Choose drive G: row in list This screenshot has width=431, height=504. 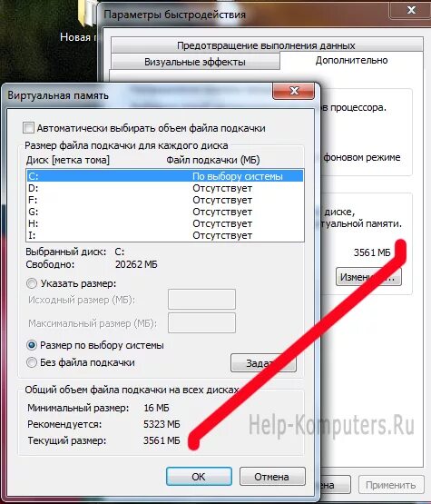[165, 212]
